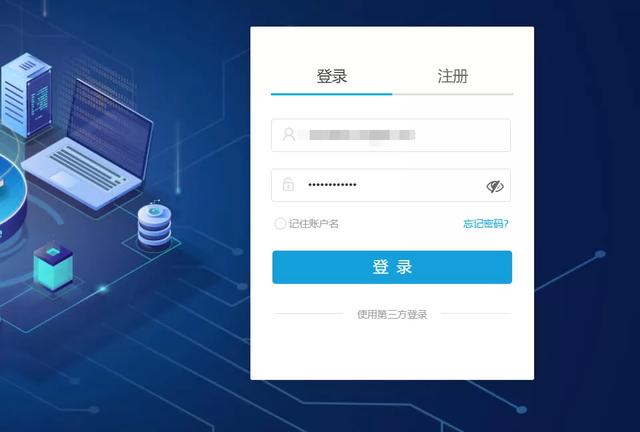Click the masked password dots
640x432 pixels.
click(332, 185)
